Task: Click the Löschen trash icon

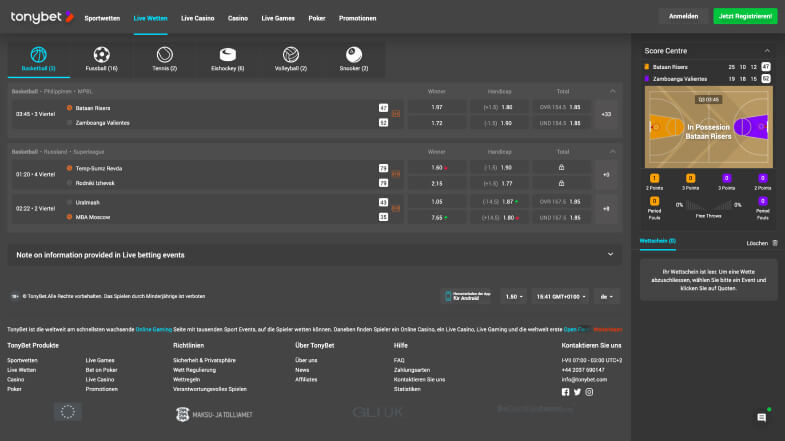Action: tap(775, 243)
